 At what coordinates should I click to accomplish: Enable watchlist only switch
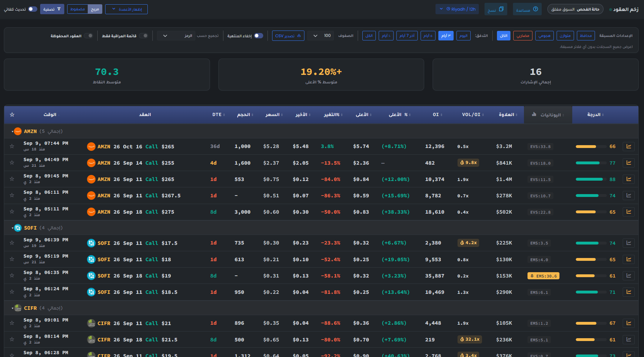pos(144,35)
